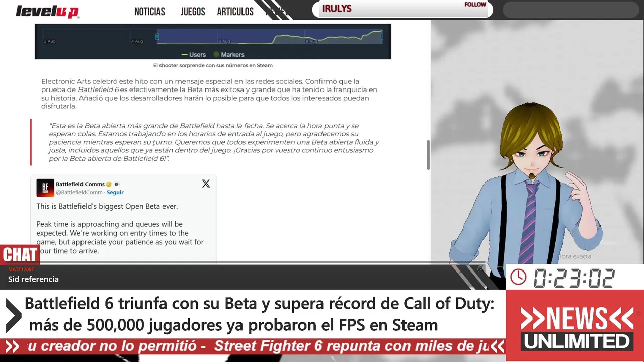Viewport: 644px width, 362px height.
Task: Click the verified badge beside Battlefield Comms
Action: coord(109,184)
